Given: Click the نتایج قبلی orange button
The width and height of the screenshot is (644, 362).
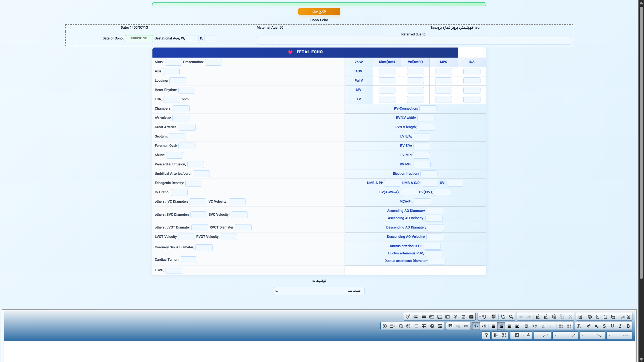Looking at the screenshot, I should (319, 12).
